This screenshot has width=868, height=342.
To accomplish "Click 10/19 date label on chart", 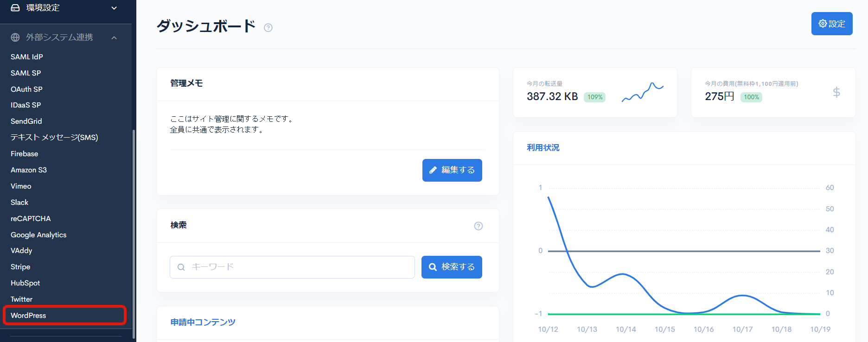I will (820, 329).
